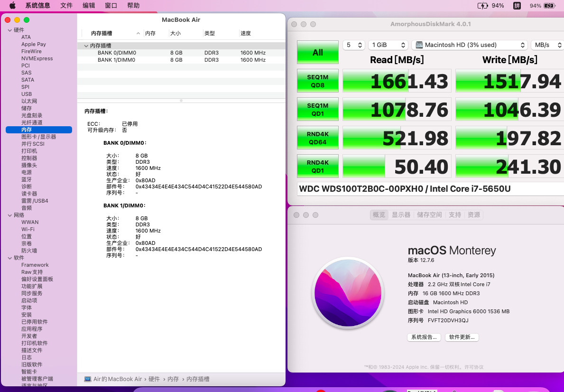Viewport: 564px width, 392px height.
Task: Select 防火墙 in the sidebar
Action: coord(29,251)
